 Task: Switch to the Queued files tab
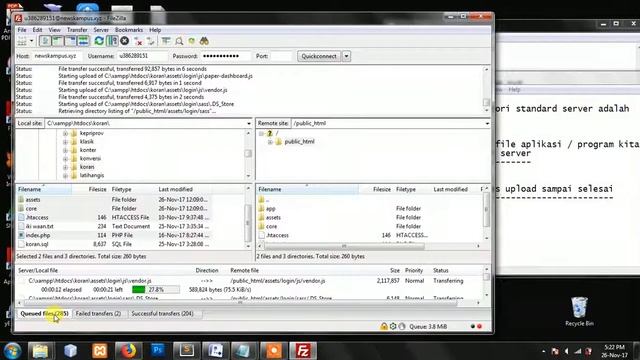coord(44,313)
